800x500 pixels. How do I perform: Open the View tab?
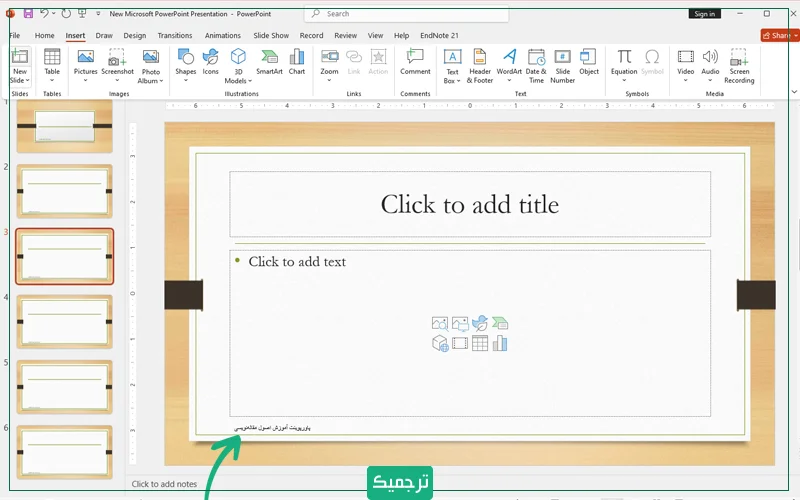375,35
